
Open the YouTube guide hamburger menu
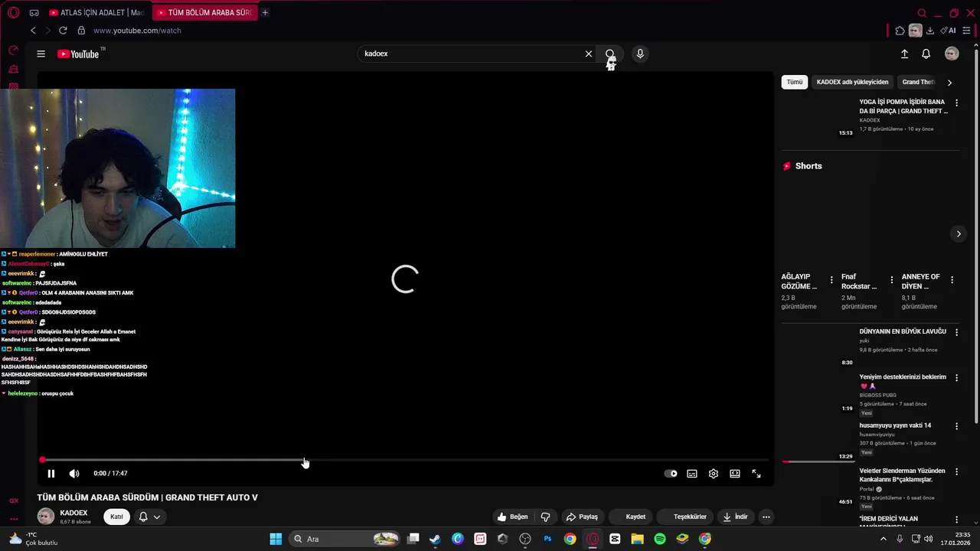point(41,54)
